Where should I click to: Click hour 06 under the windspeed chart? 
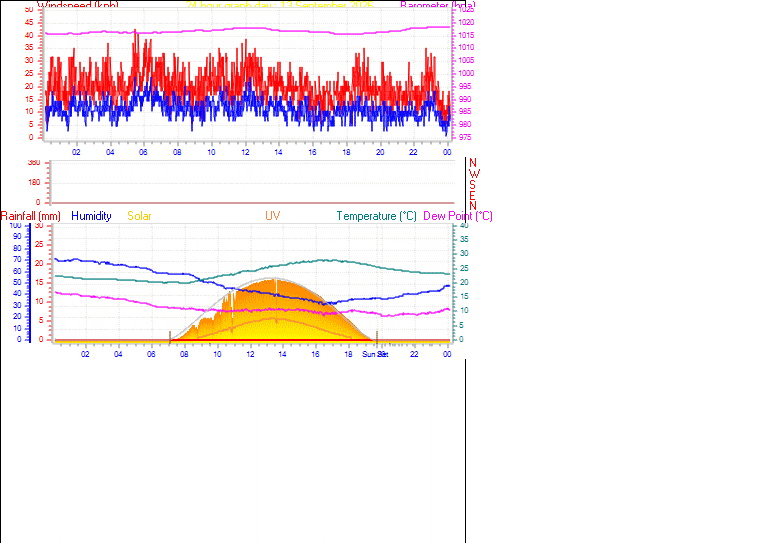(143, 152)
